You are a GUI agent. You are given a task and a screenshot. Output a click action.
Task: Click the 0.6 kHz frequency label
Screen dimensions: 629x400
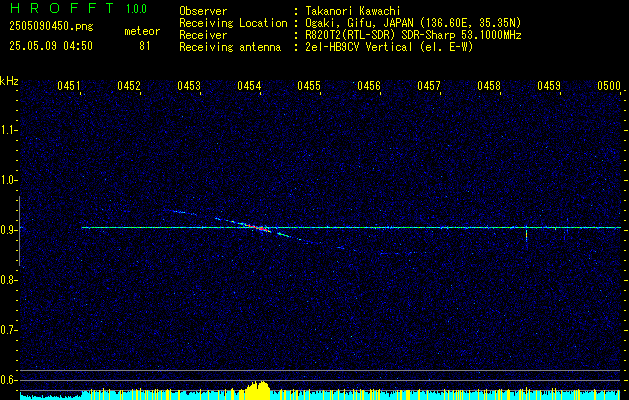click(x=8, y=380)
